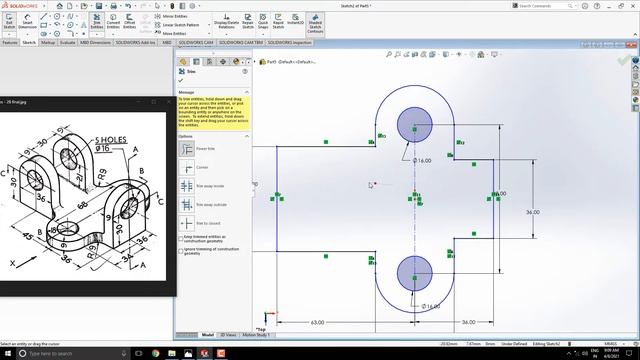The height and width of the screenshot is (360, 640).
Task: Activate the Trim Entities tool
Action: pyautogui.click(x=97, y=21)
